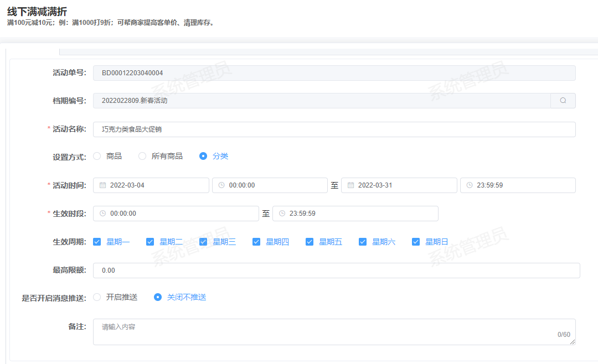Open the activity start time picker 00:00:00

pos(270,185)
